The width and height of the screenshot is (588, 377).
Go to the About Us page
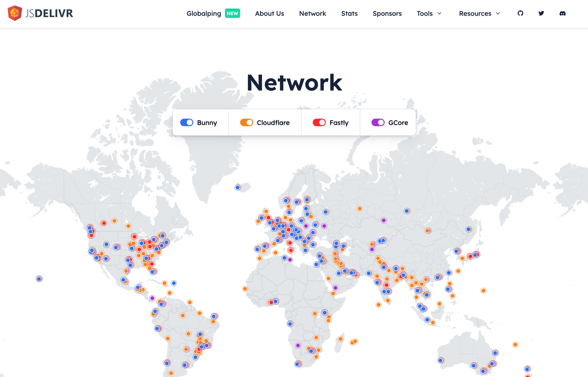coord(270,13)
